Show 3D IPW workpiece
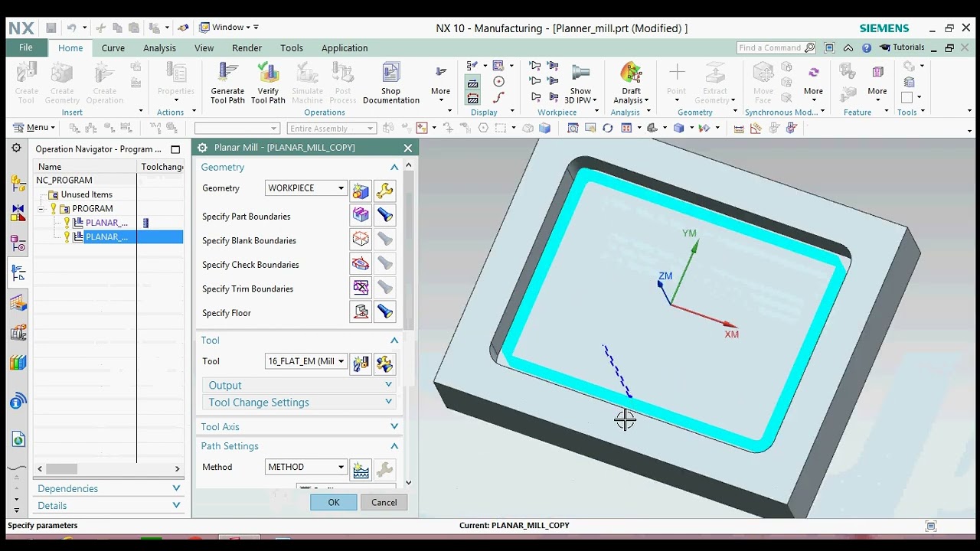This screenshot has width=980, height=551. pos(580,83)
